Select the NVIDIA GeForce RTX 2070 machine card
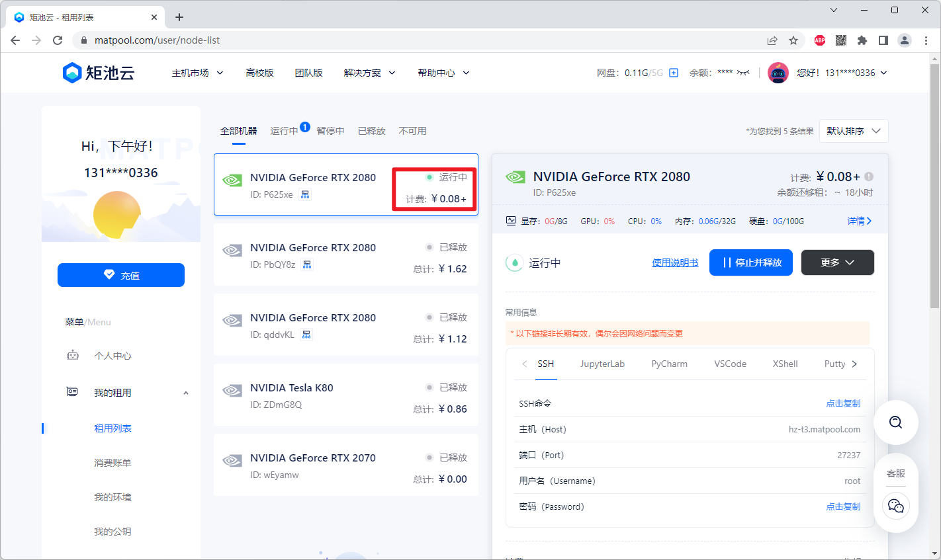This screenshot has height=560, width=941. [x=346, y=465]
